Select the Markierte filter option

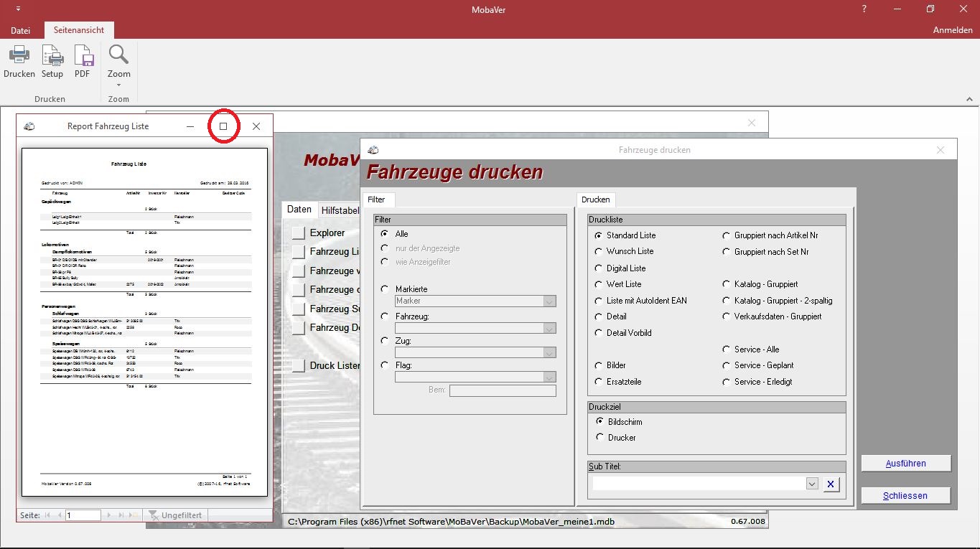[385, 288]
